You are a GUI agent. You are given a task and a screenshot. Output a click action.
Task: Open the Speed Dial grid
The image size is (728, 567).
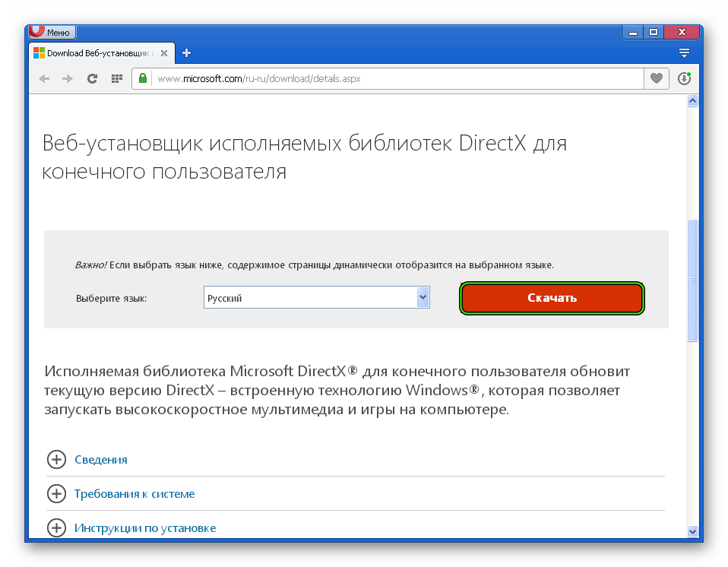click(117, 78)
